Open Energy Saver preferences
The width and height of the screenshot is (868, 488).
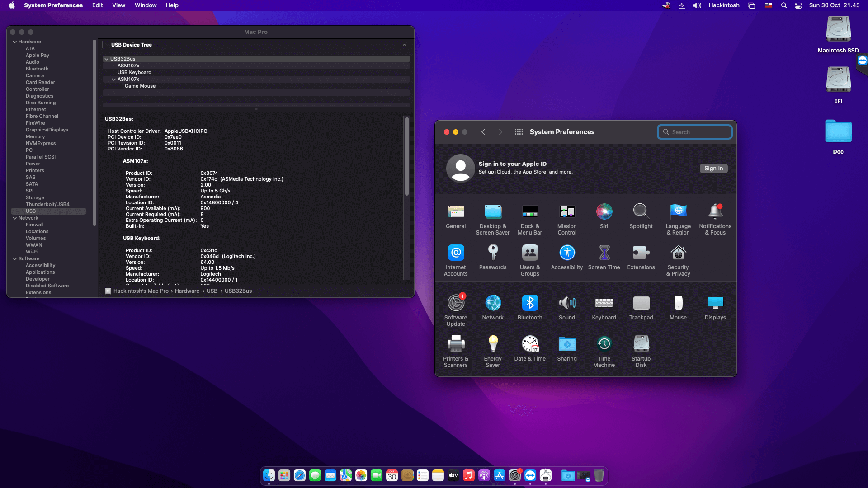[493, 344]
